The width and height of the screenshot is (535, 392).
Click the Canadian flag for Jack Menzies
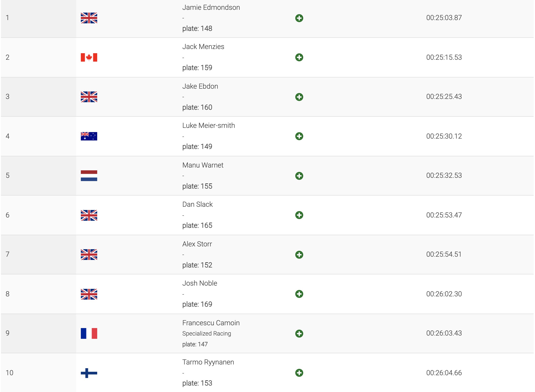pyautogui.click(x=89, y=57)
